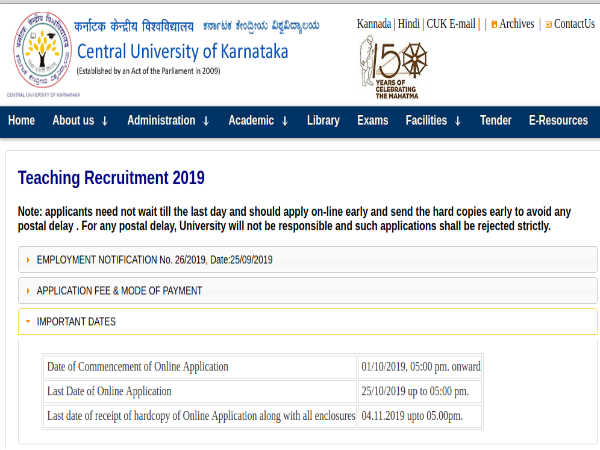Switch site language to Hindi
The image size is (600, 450).
[408, 24]
